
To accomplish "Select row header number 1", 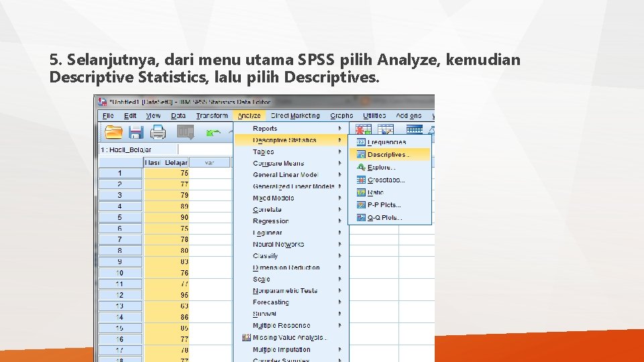I will click(120, 173).
